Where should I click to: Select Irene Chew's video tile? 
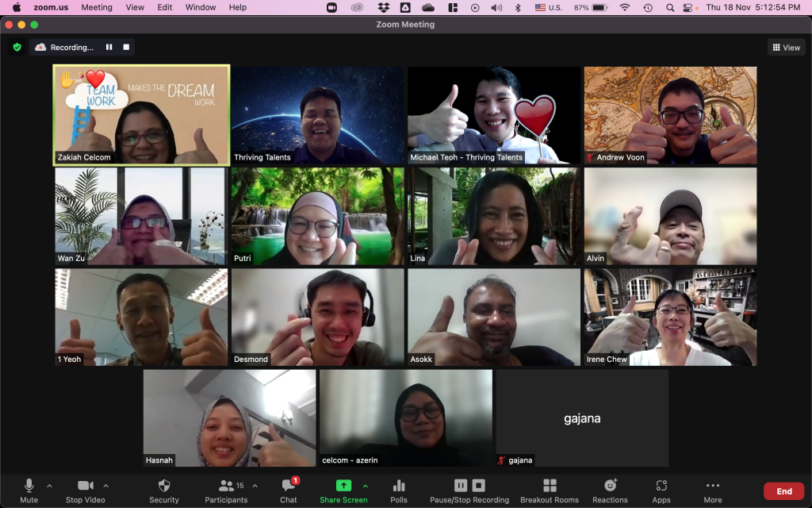pyautogui.click(x=670, y=317)
